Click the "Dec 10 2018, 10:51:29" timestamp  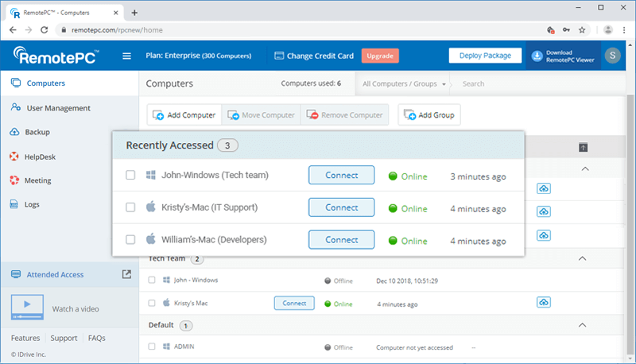407,281
